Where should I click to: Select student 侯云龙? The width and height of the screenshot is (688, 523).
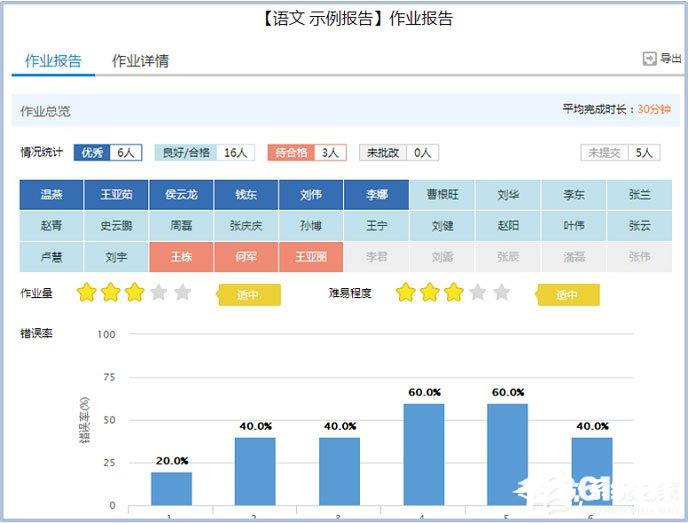(181, 194)
